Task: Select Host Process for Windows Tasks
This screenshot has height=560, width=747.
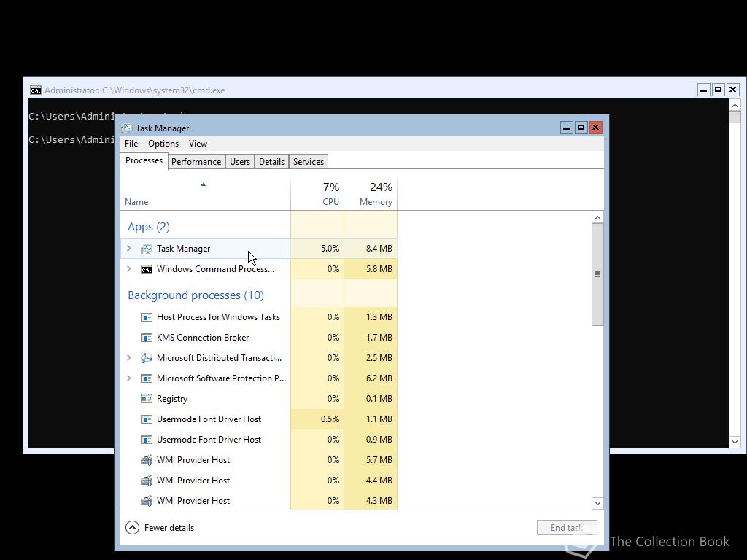Action: click(259, 317)
